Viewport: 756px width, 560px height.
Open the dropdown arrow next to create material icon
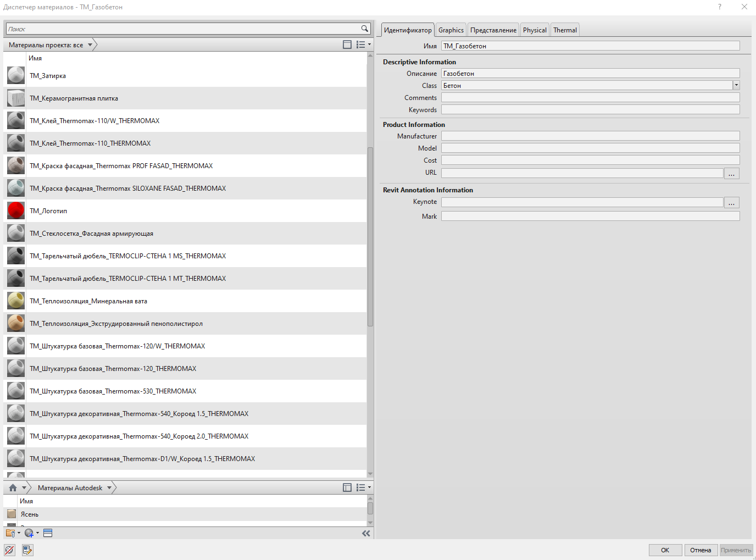(x=37, y=533)
